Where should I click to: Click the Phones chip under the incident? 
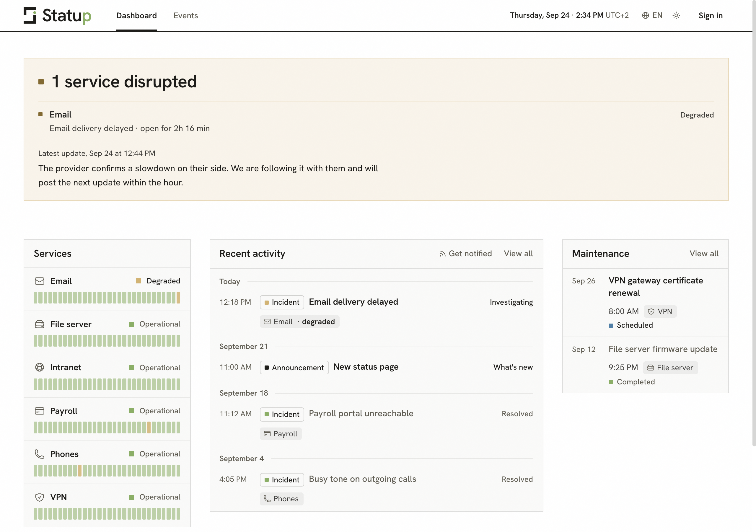(281, 499)
